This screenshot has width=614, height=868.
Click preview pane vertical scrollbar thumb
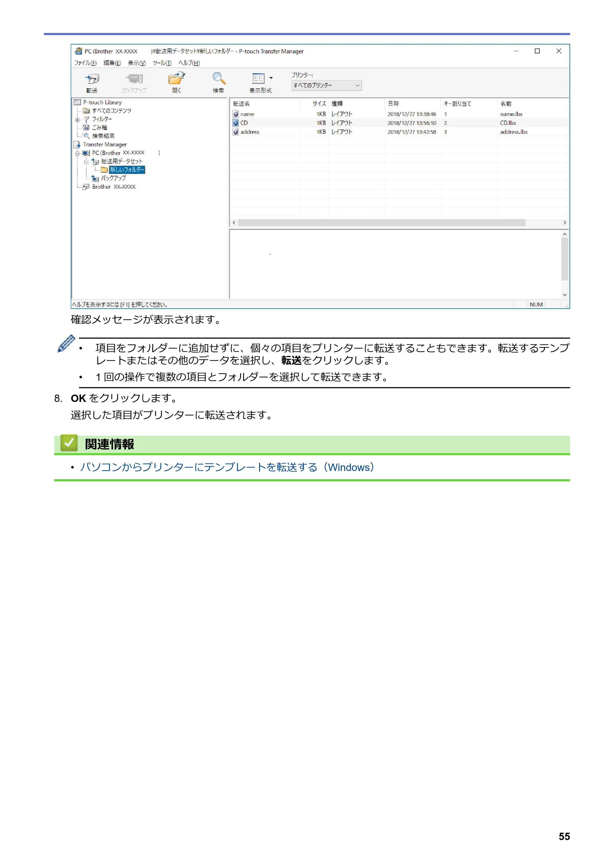565,259
